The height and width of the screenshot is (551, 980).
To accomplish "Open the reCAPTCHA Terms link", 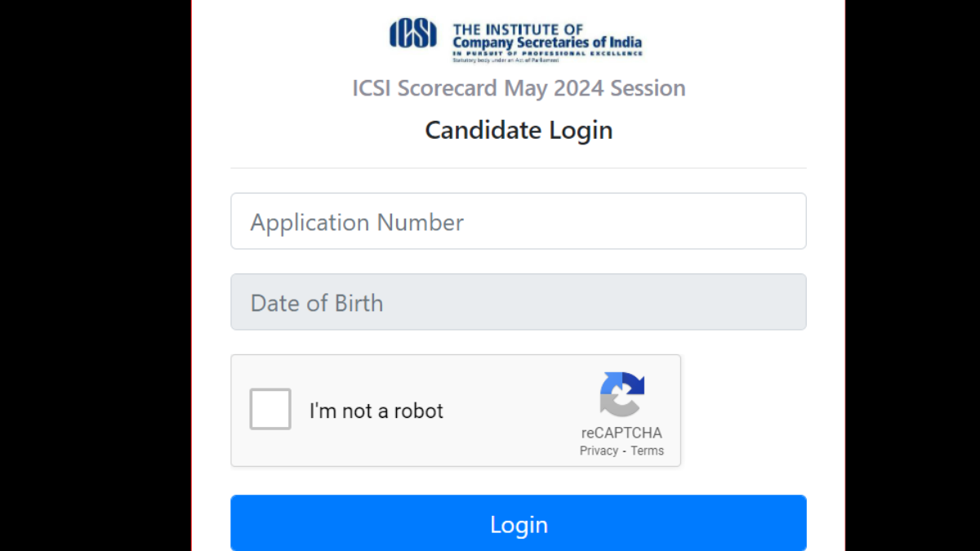I will (x=648, y=450).
